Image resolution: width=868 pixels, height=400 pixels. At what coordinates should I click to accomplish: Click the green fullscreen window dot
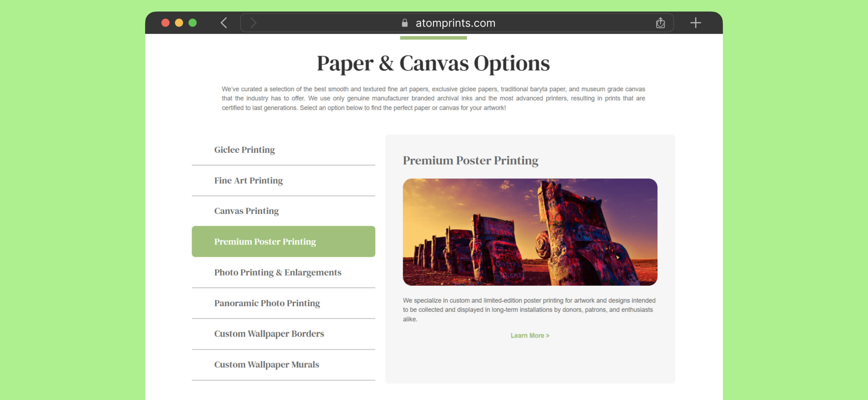pos(193,23)
